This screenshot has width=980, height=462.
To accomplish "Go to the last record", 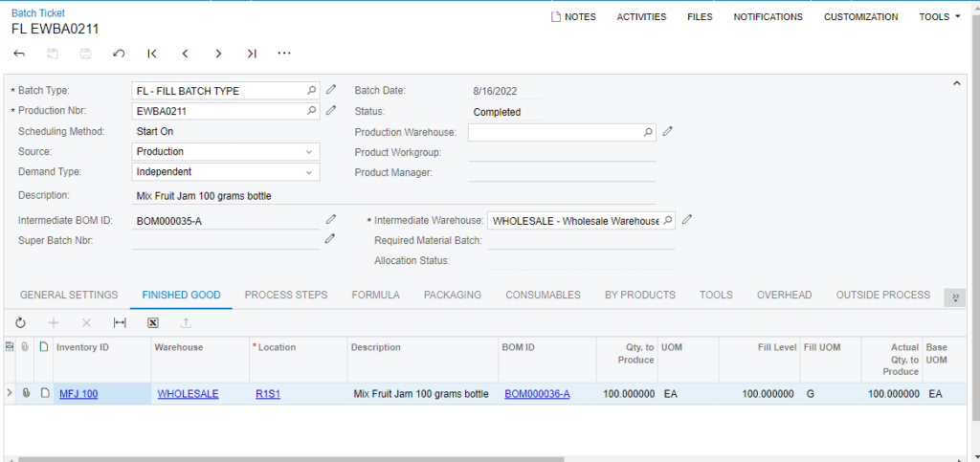I will pyautogui.click(x=252, y=54).
